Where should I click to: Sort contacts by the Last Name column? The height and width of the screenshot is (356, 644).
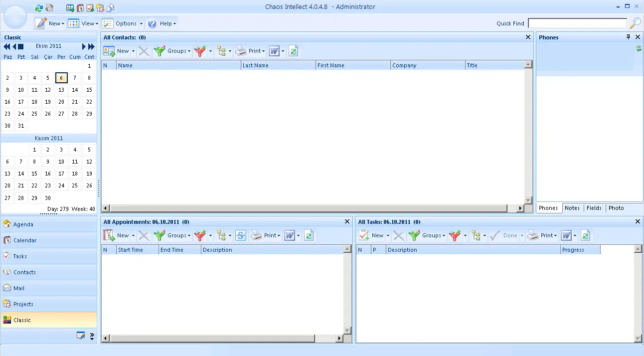point(278,65)
